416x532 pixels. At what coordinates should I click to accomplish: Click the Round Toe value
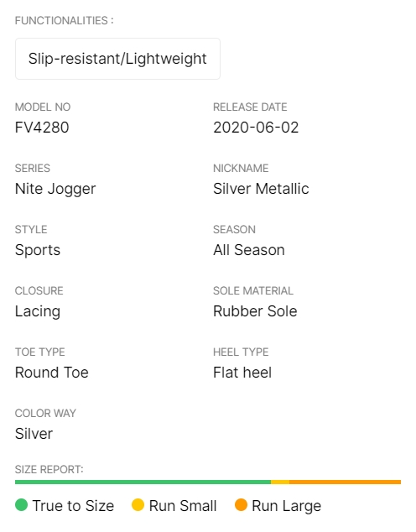click(52, 373)
